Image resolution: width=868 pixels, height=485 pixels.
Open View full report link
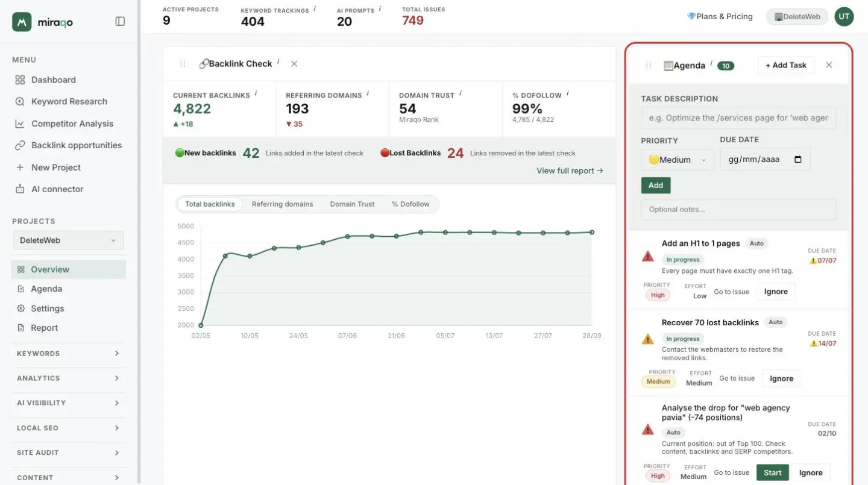coord(570,171)
